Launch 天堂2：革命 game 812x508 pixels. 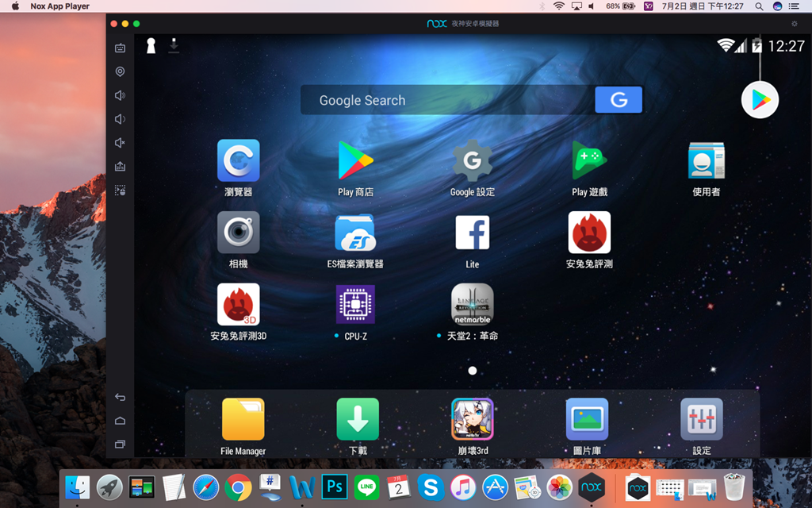pos(472,305)
